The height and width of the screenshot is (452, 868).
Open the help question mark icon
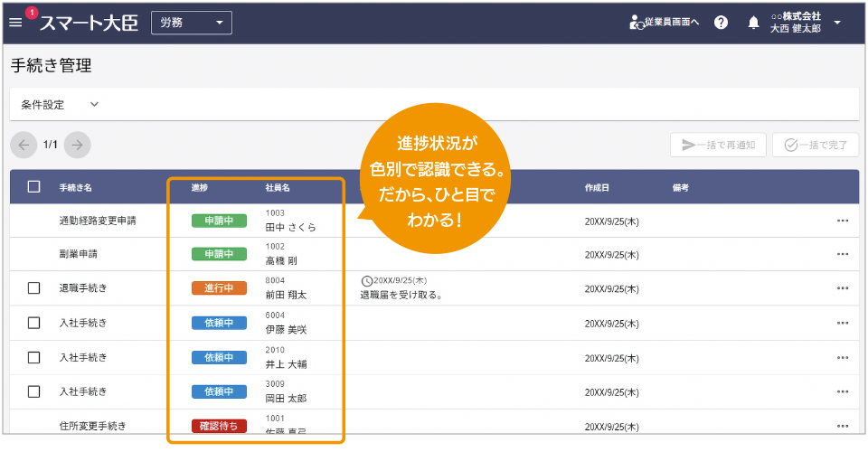point(721,23)
